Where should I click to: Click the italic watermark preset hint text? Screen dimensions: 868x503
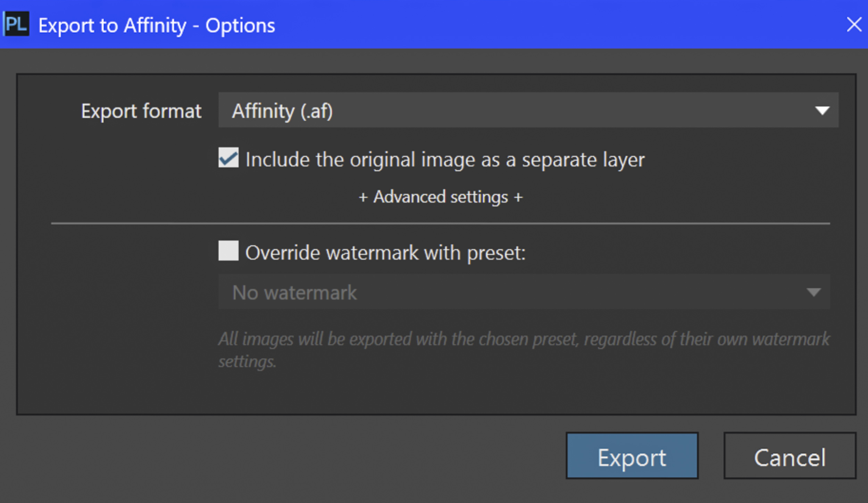(x=524, y=350)
